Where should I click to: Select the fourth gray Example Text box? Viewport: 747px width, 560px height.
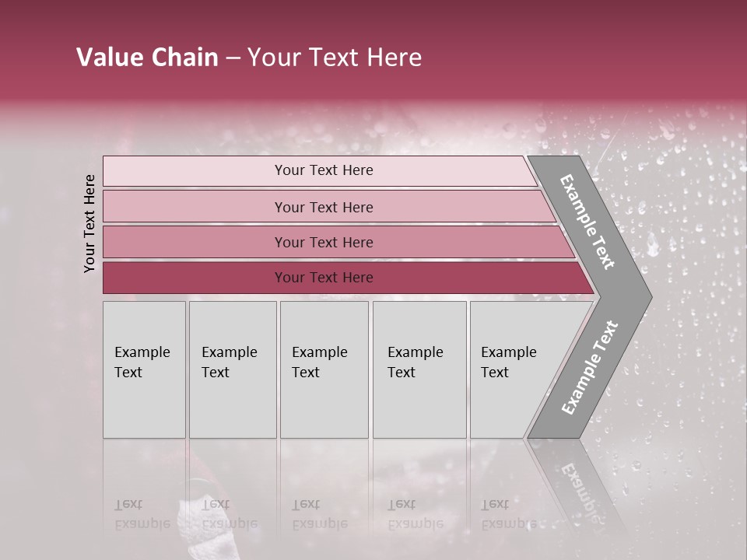point(419,369)
